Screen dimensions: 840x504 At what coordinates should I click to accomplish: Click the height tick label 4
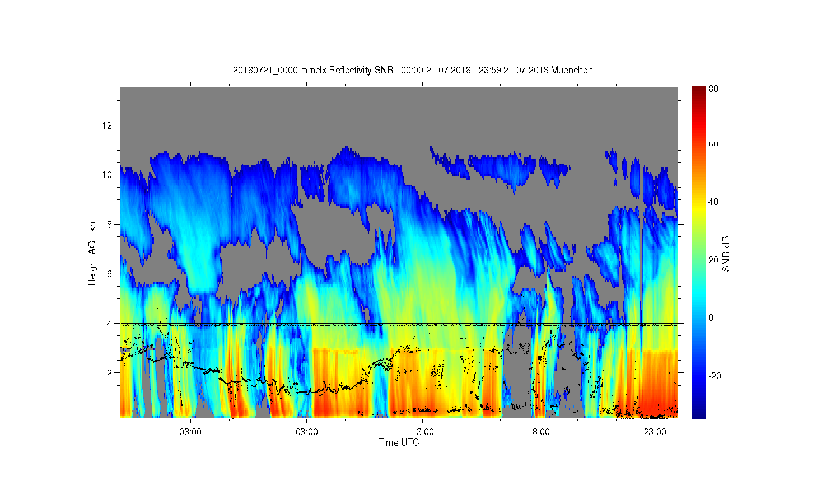tap(111, 323)
